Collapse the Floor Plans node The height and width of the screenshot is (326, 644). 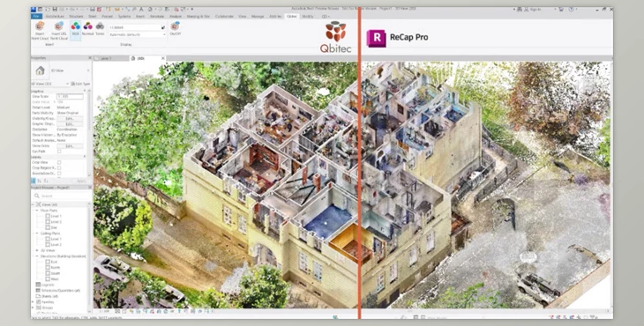38,210
